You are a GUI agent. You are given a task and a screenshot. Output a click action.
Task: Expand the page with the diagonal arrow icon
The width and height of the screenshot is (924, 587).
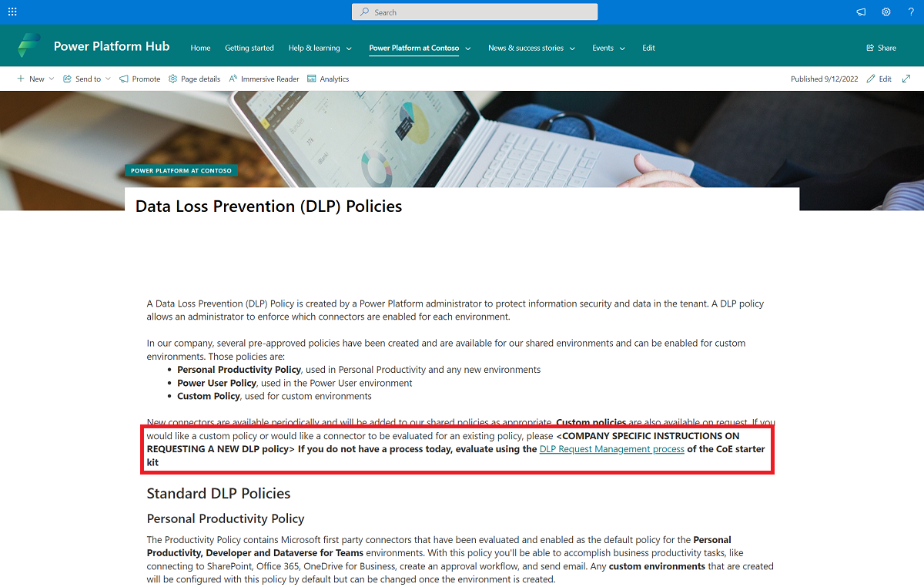pos(906,78)
